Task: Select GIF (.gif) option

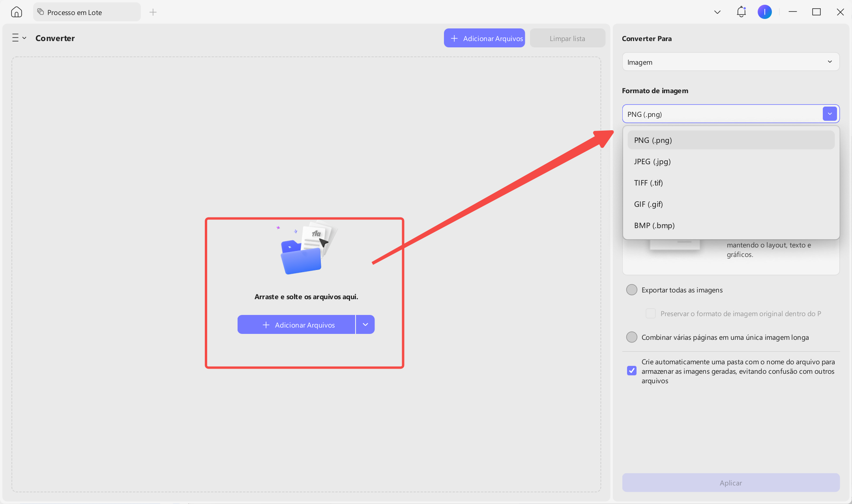Action: [x=731, y=204]
